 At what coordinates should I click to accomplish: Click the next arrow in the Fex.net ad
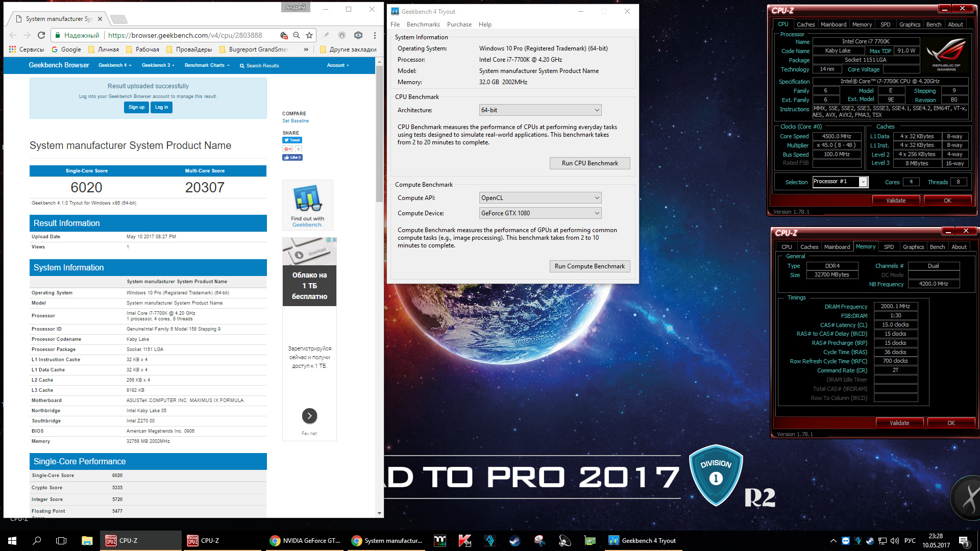(x=309, y=416)
